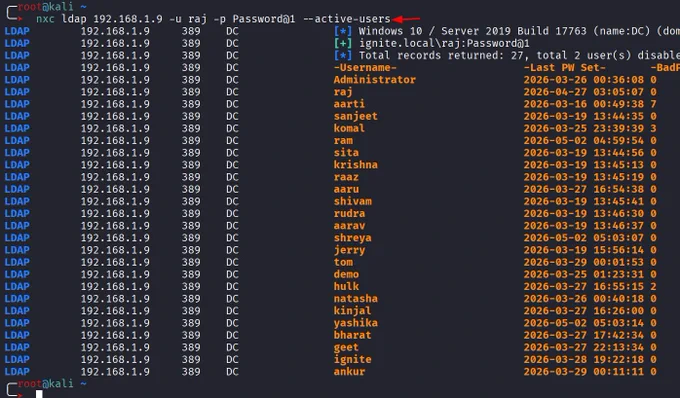680x398 pixels.
Task: Click the date '2026-03-28 19:22:18' for ignite
Action: tap(583, 359)
